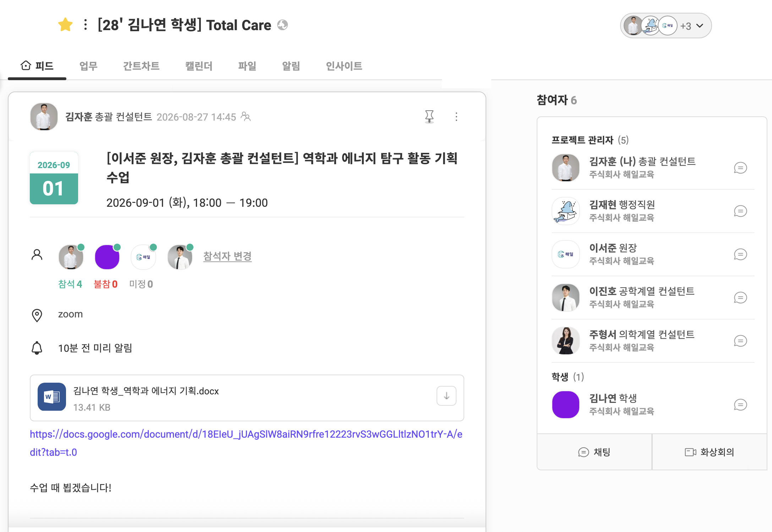Go to the 파일 tab
Screen dimensions: 772x532
(247, 66)
